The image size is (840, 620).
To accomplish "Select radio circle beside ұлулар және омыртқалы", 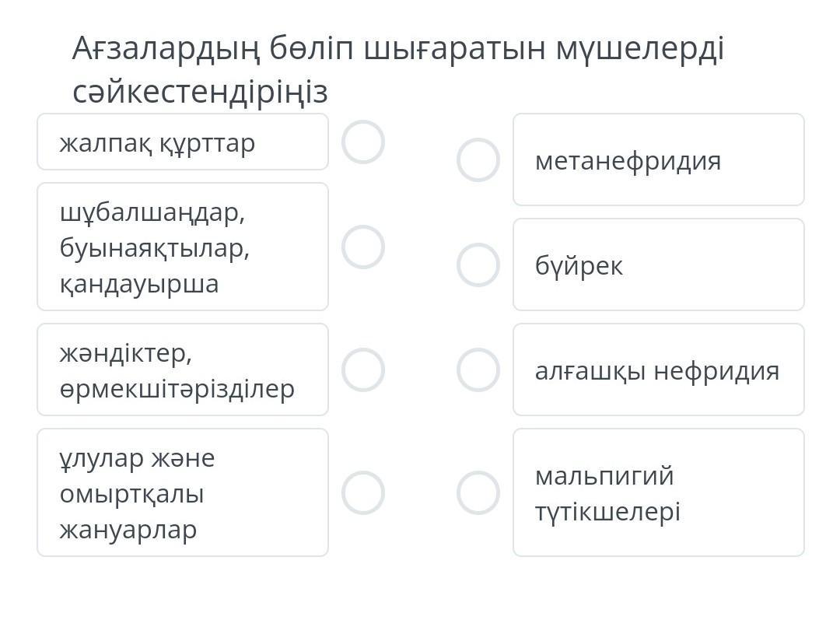I will pos(363,492).
